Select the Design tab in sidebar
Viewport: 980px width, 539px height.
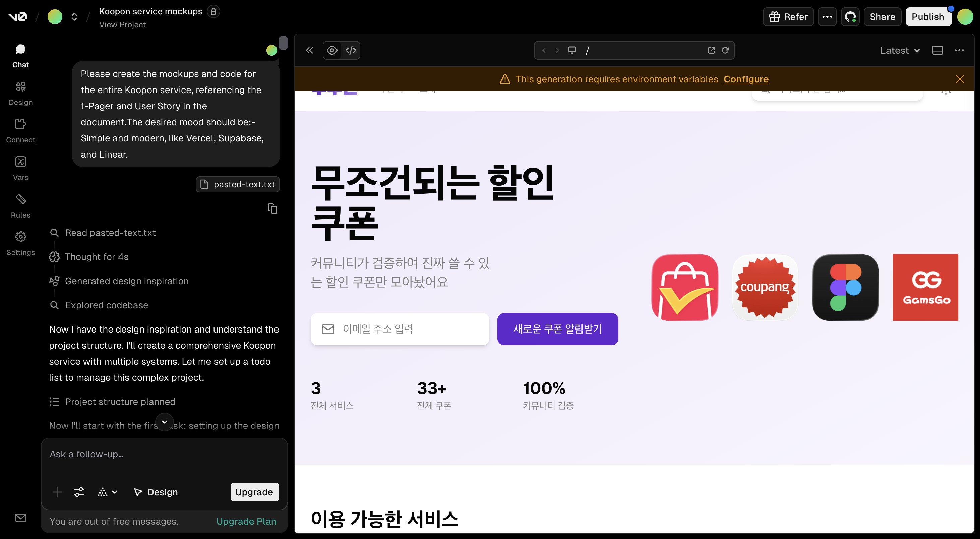(x=20, y=93)
